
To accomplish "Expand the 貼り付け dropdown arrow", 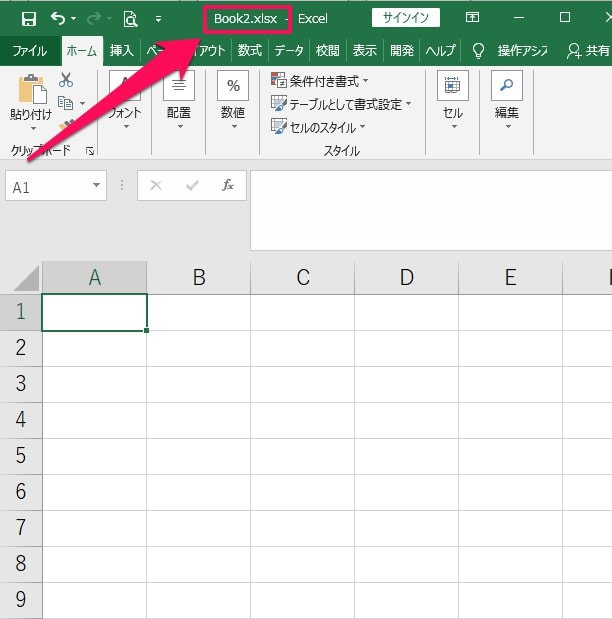I will [x=33, y=128].
